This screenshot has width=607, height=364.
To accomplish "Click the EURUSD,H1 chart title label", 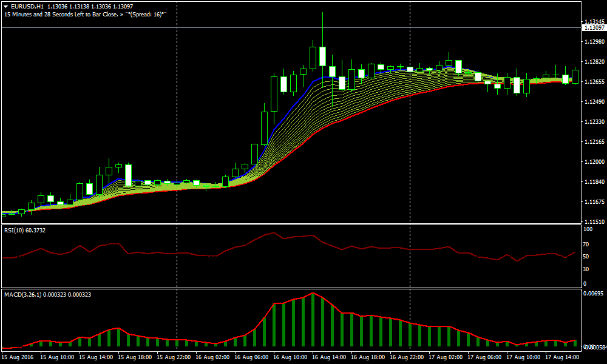I will [x=27, y=6].
